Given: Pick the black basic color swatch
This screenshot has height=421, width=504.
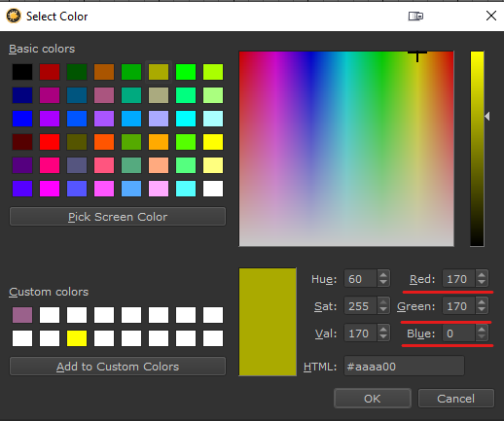Looking at the screenshot, I should tap(22, 72).
